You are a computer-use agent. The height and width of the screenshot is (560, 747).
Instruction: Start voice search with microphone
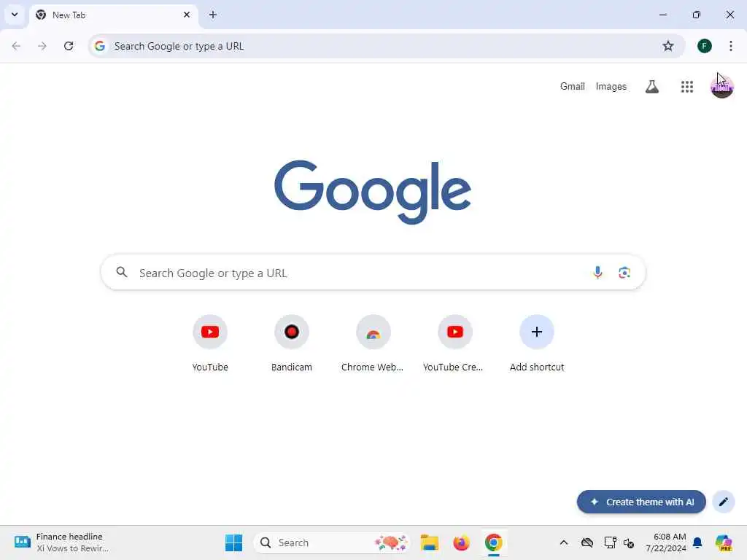coord(597,273)
